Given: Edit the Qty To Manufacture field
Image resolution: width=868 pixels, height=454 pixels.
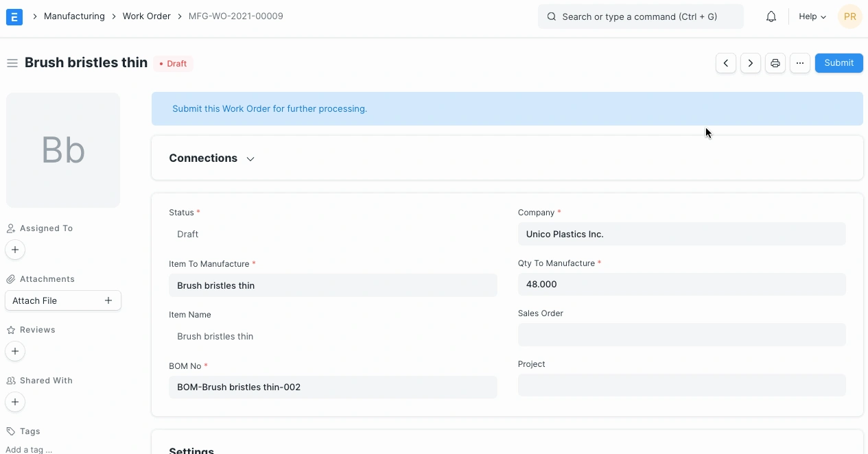Looking at the screenshot, I should [681, 285].
